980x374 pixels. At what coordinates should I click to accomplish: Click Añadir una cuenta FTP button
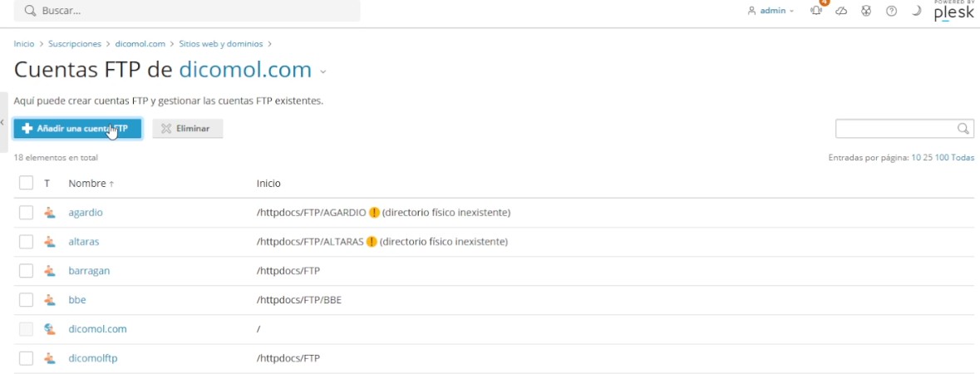point(76,129)
